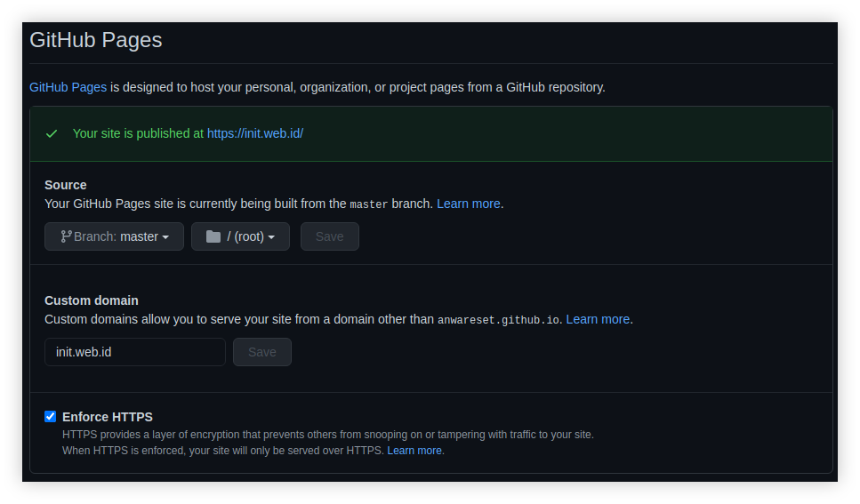The image size is (860, 504).
Task: Click the caret arrow next to master
Action: tap(165, 237)
